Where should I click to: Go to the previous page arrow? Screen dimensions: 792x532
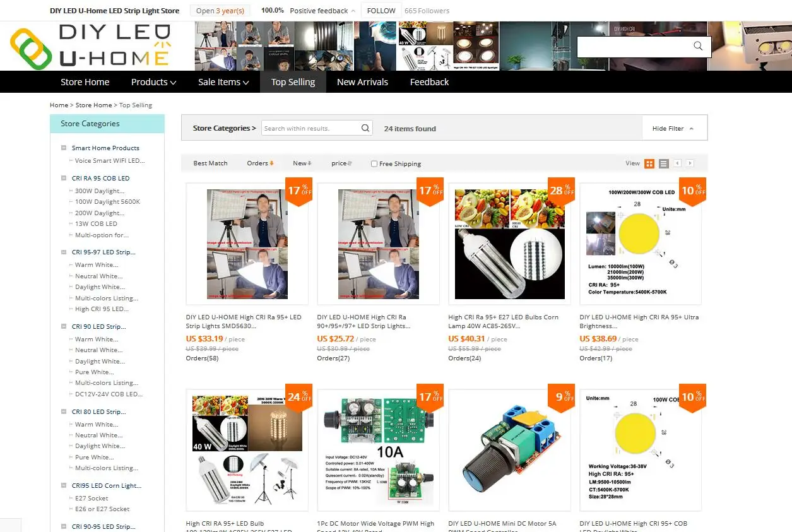[678, 163]
